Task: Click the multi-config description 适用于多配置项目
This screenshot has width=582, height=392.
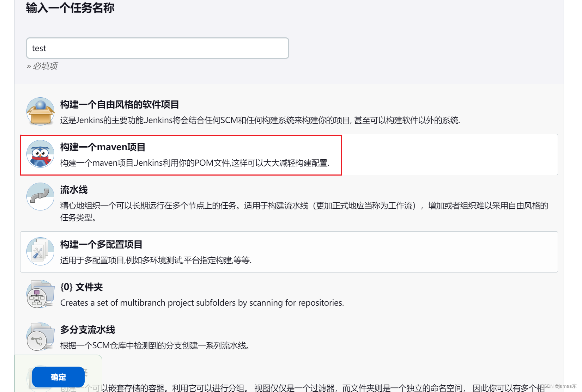Action: tap(156, 260)
